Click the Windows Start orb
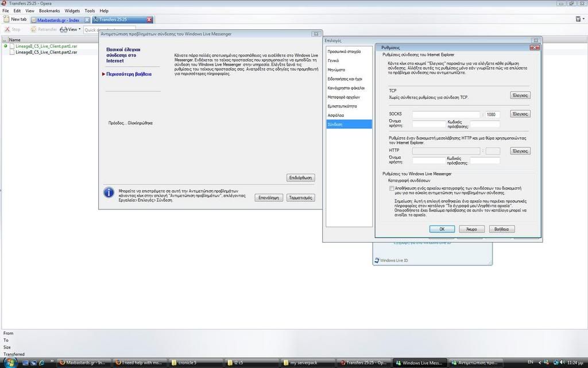Screen dimensions: 588x368 click(9, 362)
